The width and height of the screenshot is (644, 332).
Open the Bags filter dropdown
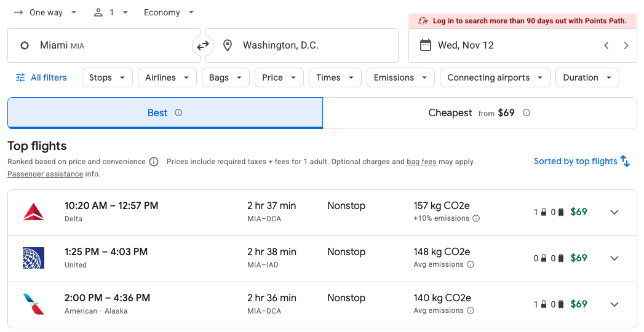point(226,77)
